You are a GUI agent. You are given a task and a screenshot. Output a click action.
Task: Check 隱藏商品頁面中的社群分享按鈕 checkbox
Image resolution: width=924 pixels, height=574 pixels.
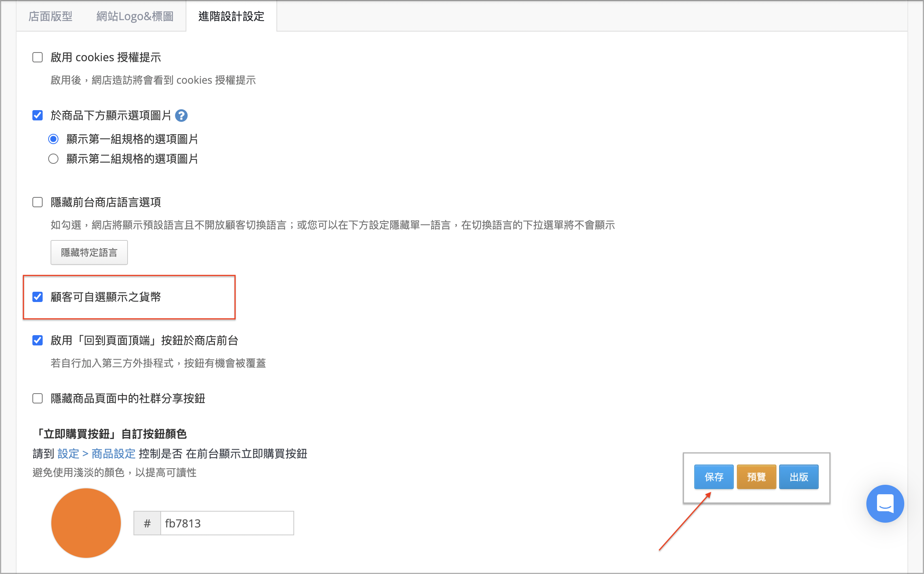click(38, 398)
